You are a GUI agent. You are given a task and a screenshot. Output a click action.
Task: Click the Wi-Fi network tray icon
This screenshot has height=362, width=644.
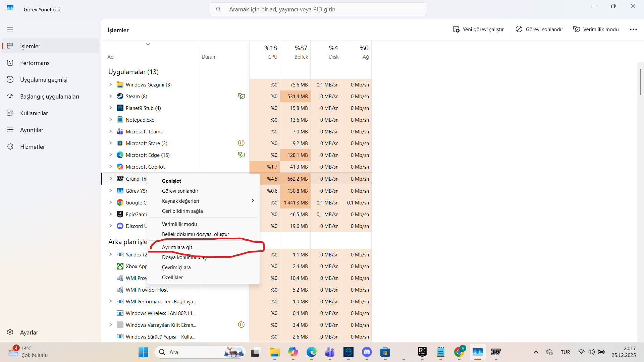click(x=581, y=352)
